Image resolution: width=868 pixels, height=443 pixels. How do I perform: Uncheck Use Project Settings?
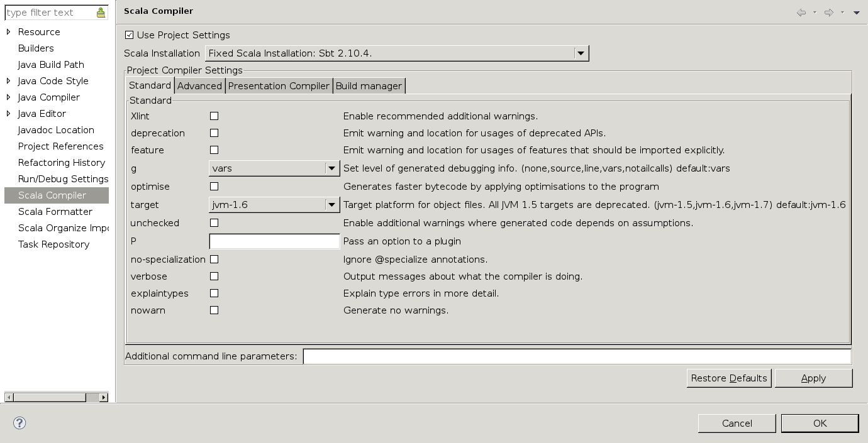click(x=130, y=35)
